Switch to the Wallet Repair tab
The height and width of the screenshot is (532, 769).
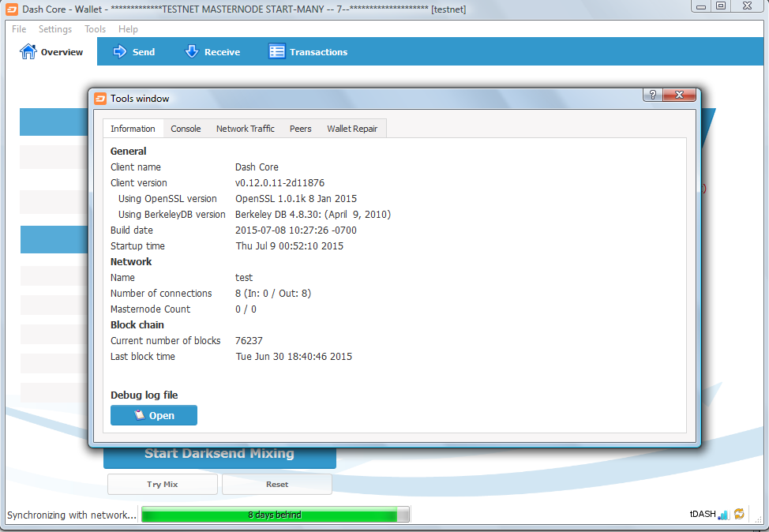pos(352,129)
